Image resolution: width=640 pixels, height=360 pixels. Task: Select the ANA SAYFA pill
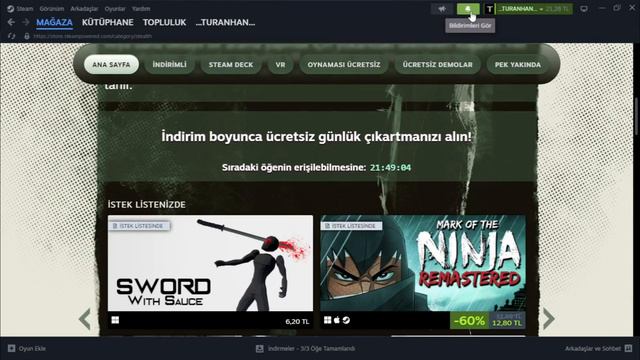coord(111,64)
